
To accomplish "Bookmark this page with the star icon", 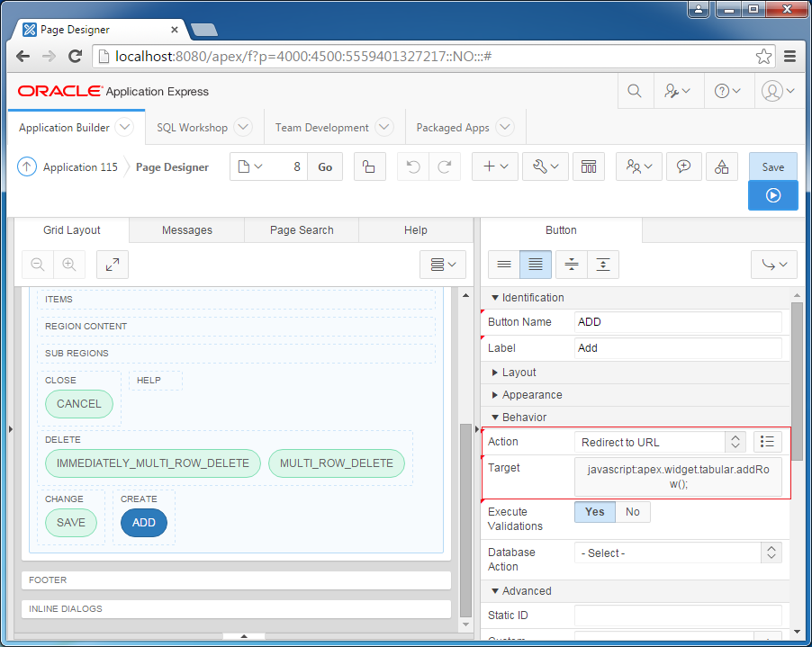I will coord(763,56).
